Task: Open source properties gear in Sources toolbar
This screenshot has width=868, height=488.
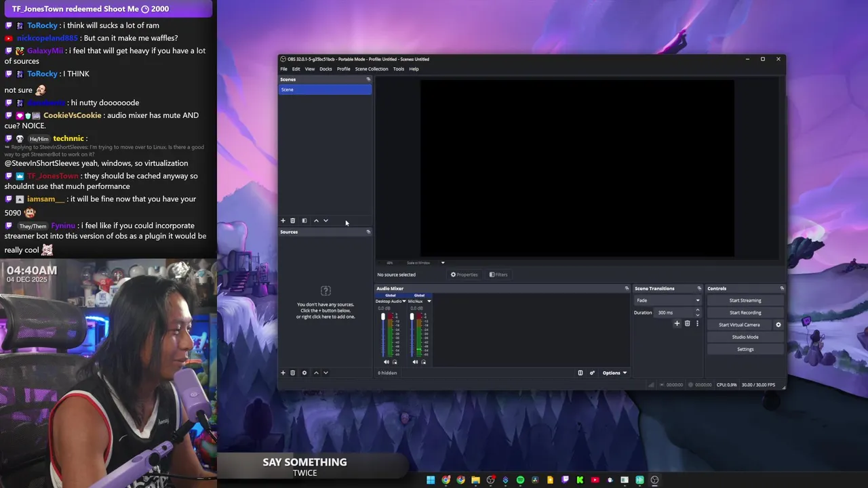Action: [x=304, y=373]
